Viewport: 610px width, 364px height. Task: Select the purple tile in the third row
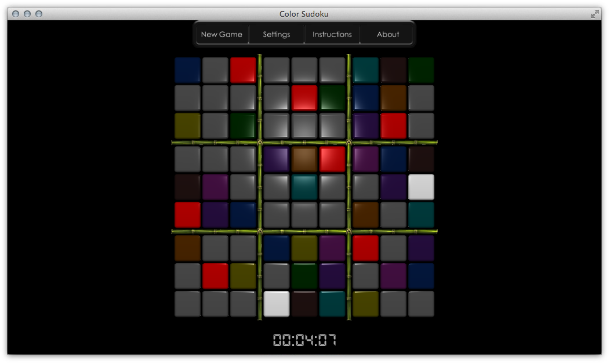[x=366, y=126]
